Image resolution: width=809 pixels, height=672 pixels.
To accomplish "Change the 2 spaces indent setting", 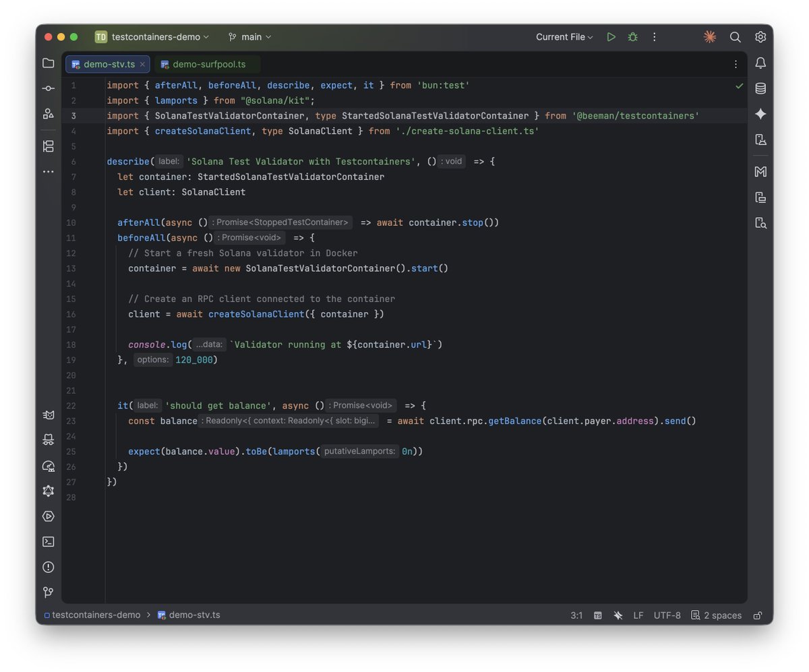I will click(716, 615).
